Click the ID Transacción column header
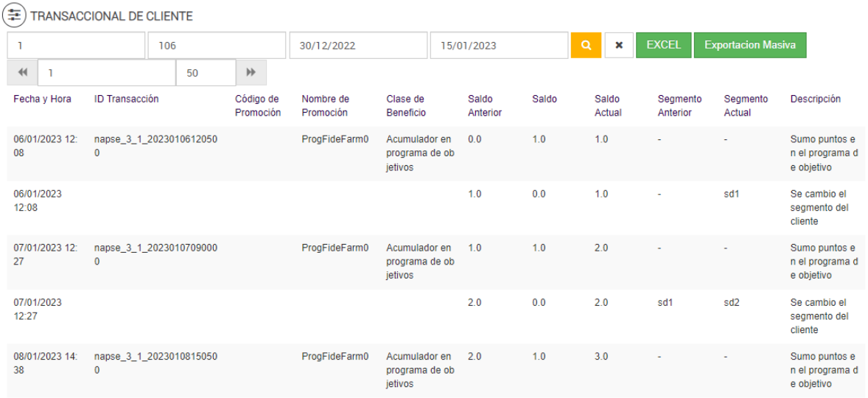 coord(126,99)
